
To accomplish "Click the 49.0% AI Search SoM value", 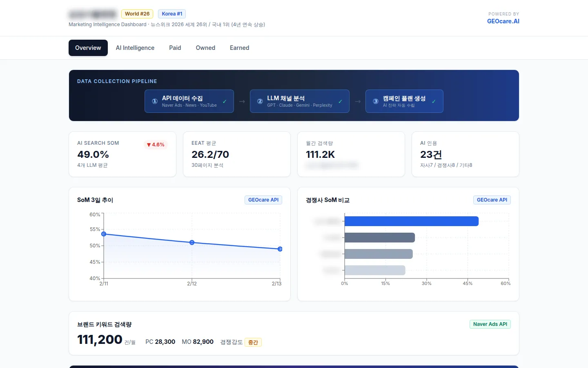I will (x=93, y=155).
